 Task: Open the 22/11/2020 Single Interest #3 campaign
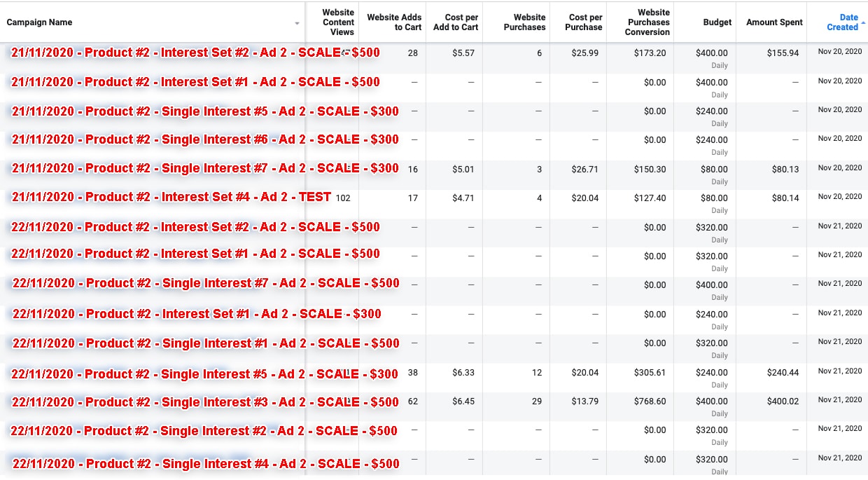pyautogui.click(x=205, y=402)
